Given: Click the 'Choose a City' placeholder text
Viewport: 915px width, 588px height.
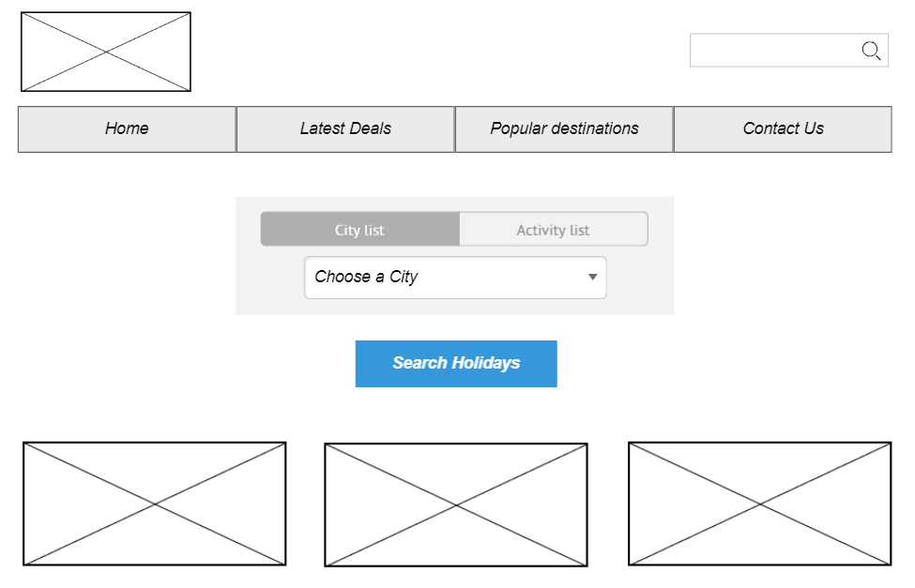Looking at the screenshot, I should tap(366, 278).
